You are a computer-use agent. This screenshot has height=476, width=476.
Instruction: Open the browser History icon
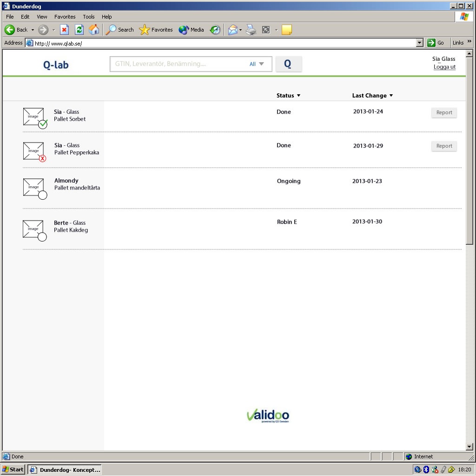[215, 30]
